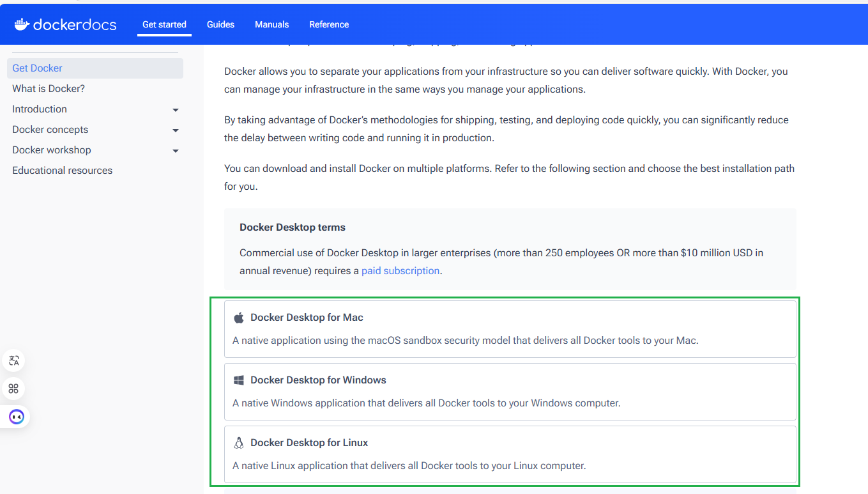The width and height of the screenshot is (868, 494).
Task: Click paragraph starting 'By taking advantage of'
Action: point(506,129)
